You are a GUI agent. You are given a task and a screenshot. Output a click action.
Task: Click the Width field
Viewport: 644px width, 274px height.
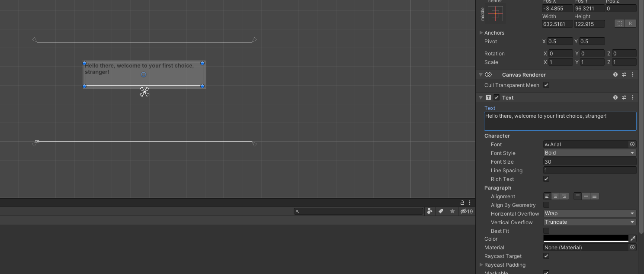pyautogui.click(x=557, y=24)
